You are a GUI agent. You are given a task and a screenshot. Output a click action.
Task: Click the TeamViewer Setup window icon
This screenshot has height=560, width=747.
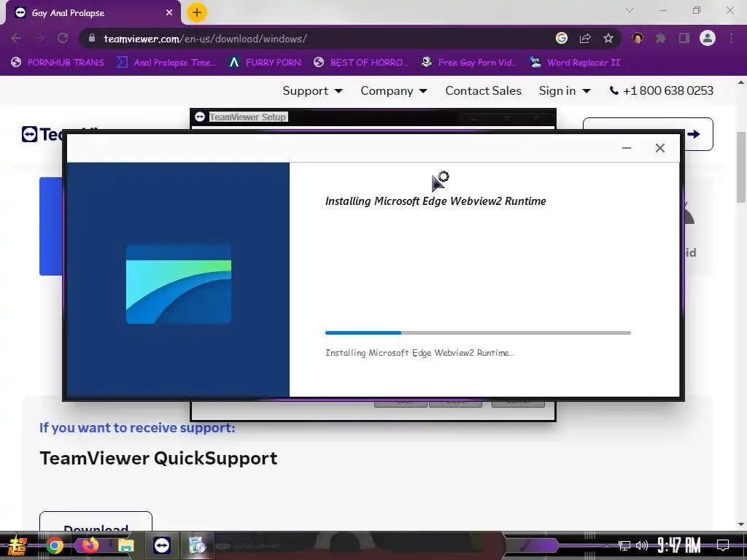coord(200,117)
